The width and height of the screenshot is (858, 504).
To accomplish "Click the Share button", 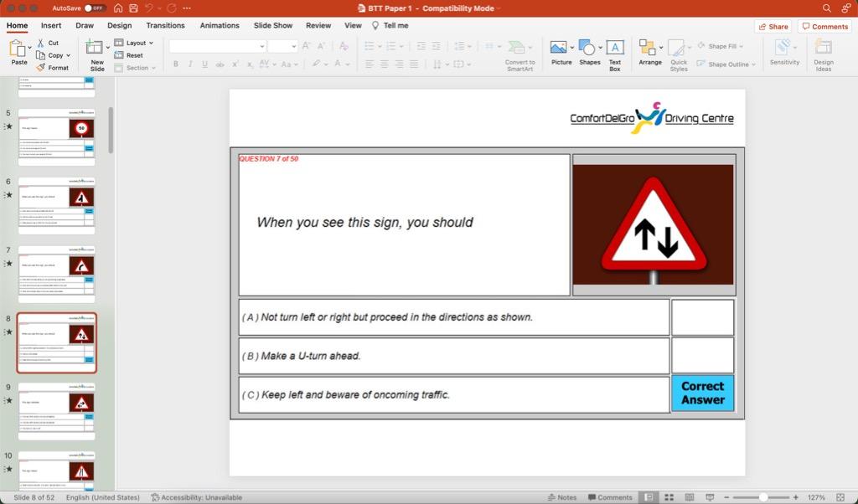I will 772,26.
